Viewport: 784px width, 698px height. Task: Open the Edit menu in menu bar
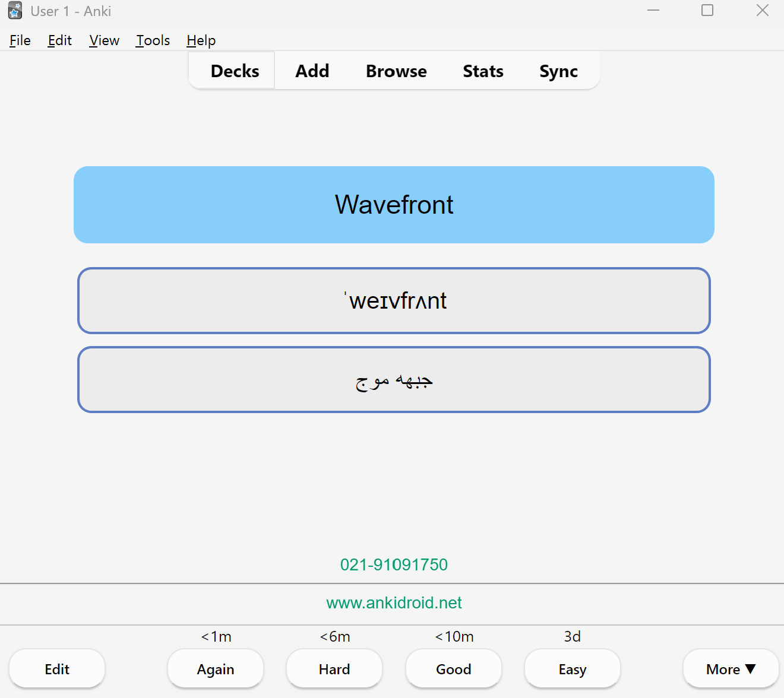coord(60,40)
